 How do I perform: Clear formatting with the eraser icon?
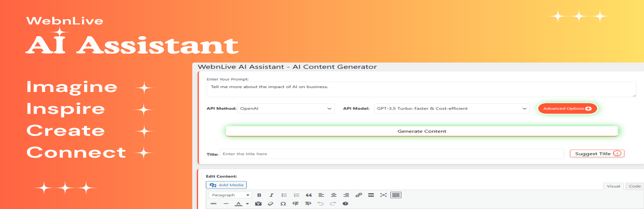click(x=270, y=204)
